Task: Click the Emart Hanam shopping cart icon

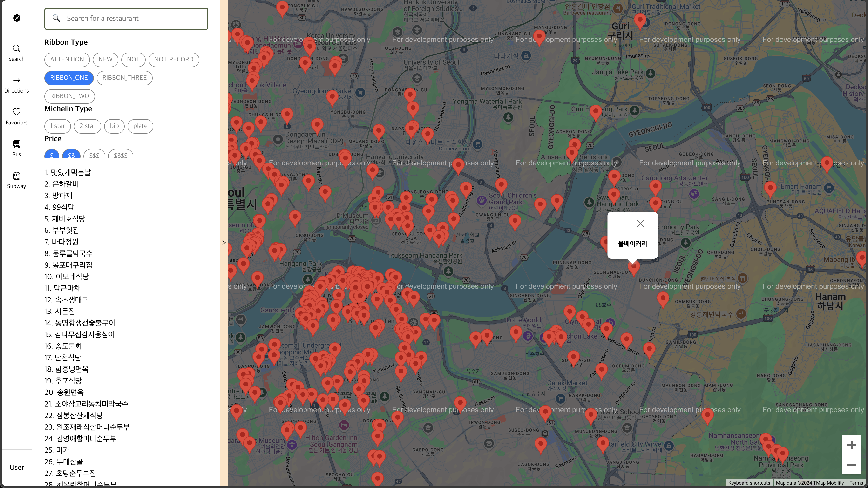Action: point(829,188)
